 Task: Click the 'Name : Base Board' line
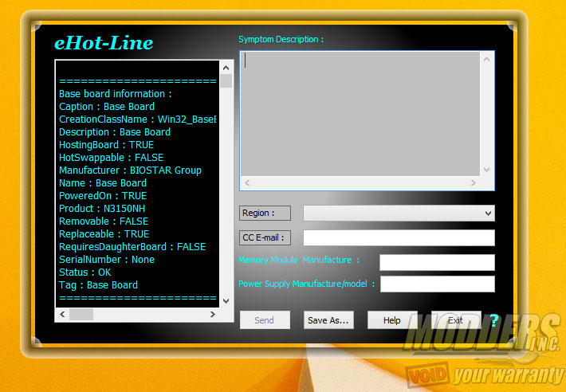[103, 183]
